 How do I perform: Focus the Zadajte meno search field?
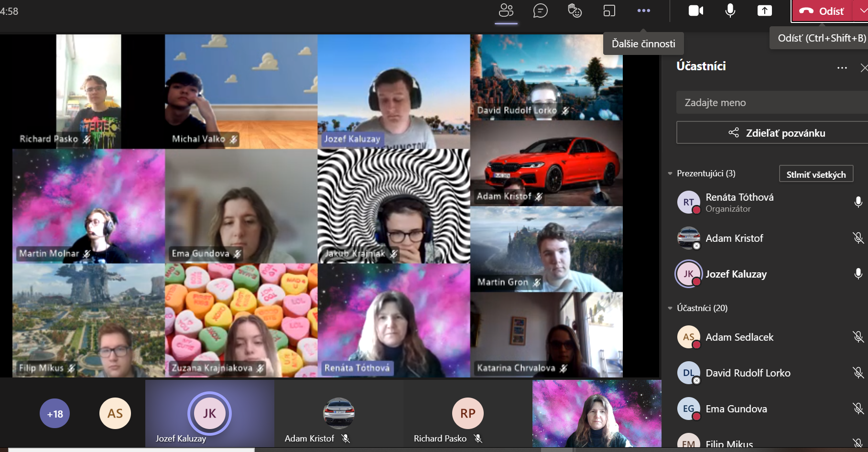(772, 102)
